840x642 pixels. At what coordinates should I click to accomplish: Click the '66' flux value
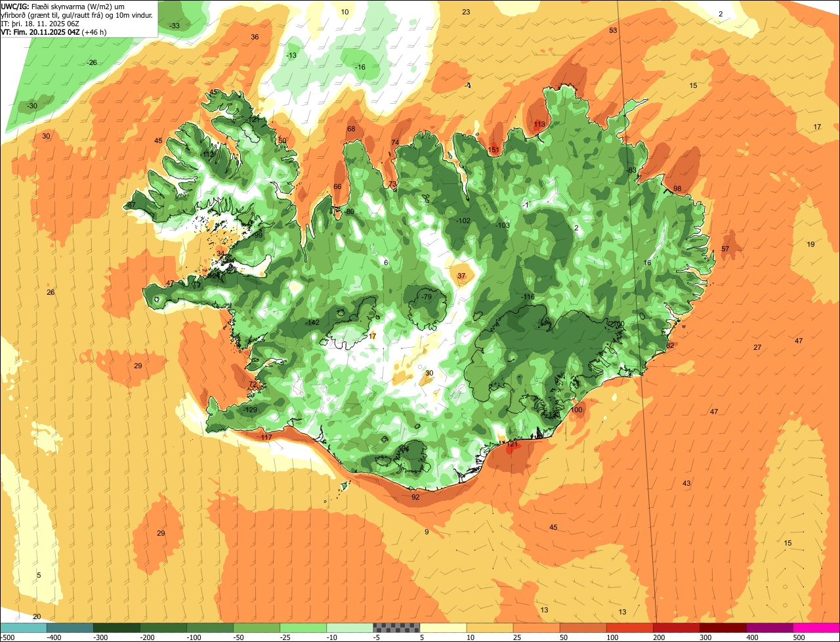coord(337,186)
